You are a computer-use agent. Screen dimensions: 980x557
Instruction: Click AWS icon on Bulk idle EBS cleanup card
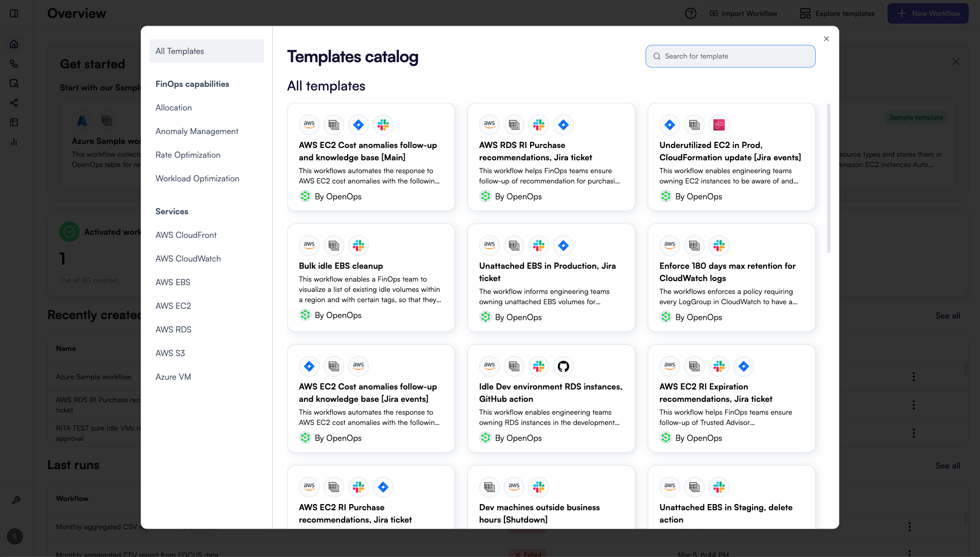click(x=309, y=246)
